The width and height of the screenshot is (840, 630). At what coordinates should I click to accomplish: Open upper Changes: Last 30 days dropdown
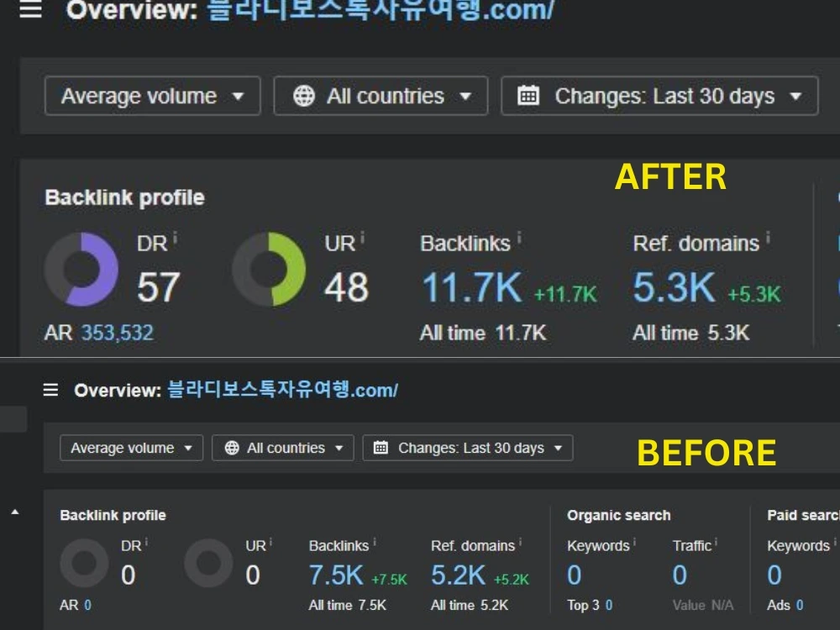[659, 96]
